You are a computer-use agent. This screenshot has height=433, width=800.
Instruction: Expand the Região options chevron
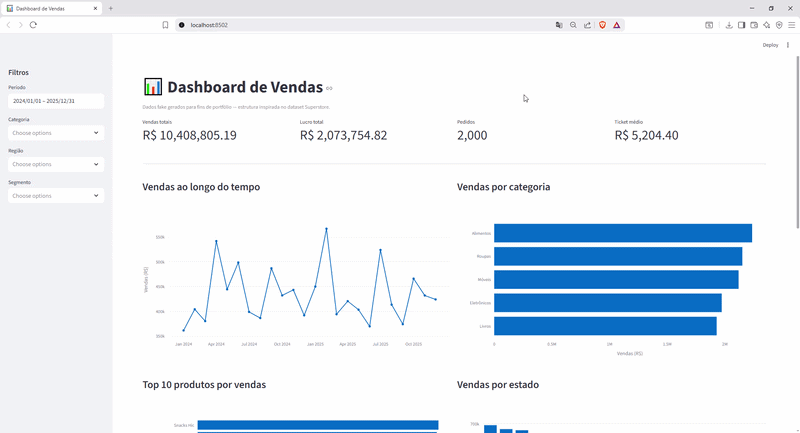click(x=96, y=164)
